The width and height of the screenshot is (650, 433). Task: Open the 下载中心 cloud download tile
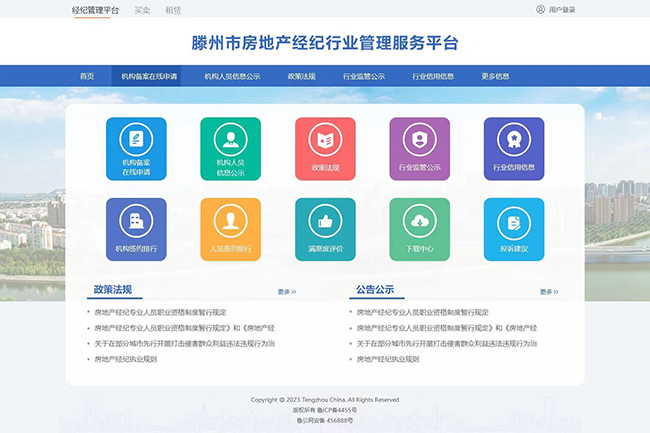(419, 229)
